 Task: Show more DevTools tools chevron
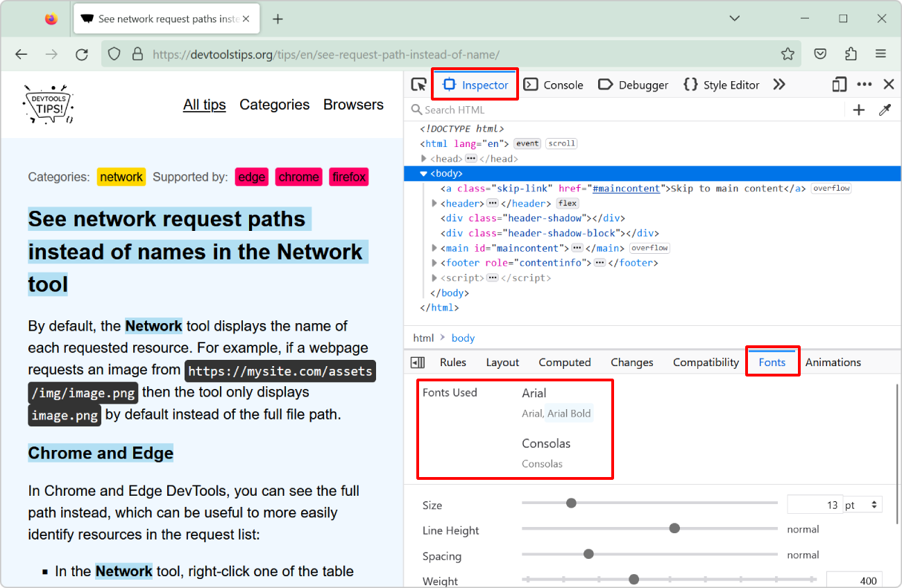tap(779, 85)
